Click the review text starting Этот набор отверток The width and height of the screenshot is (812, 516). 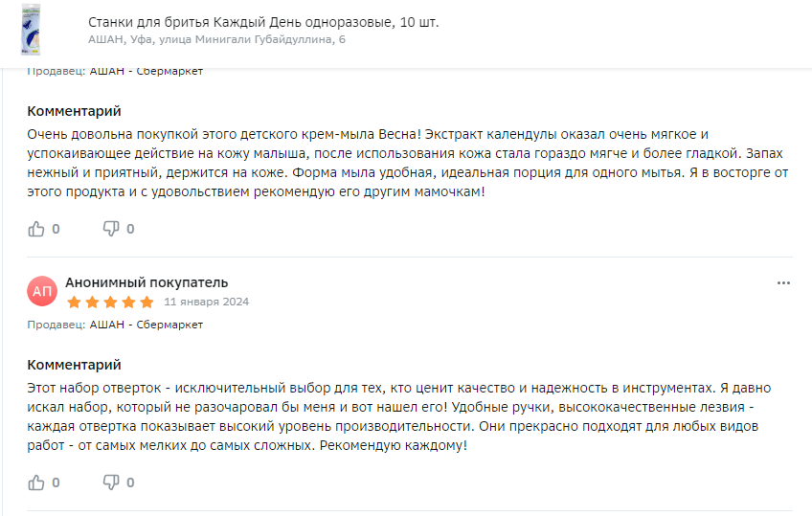(399, 416)
